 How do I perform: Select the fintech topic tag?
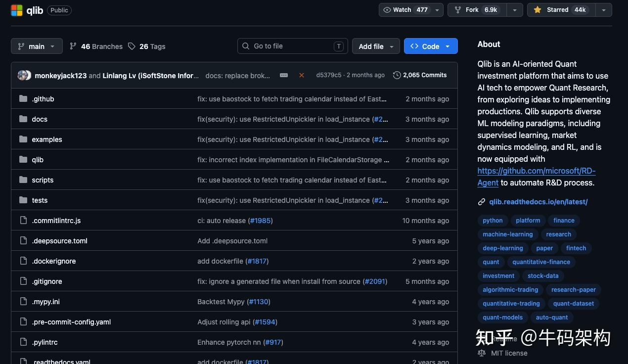point(576,248)
